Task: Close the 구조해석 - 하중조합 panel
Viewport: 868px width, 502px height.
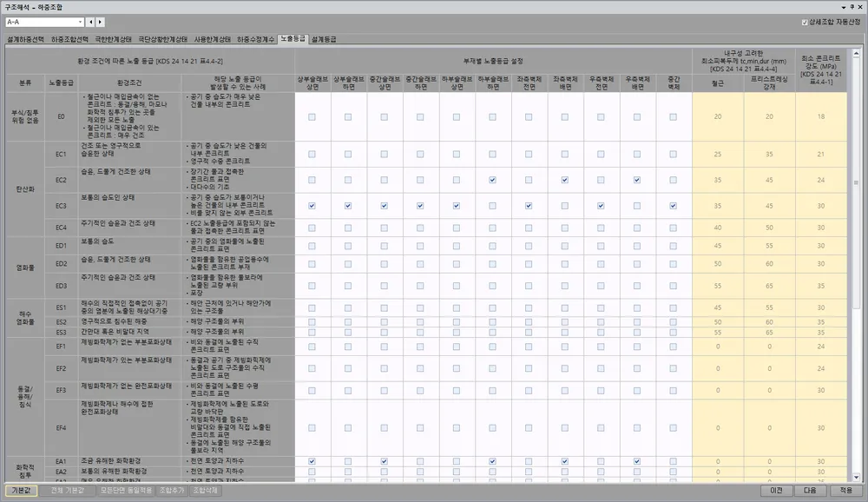Action: pos(860,7)
